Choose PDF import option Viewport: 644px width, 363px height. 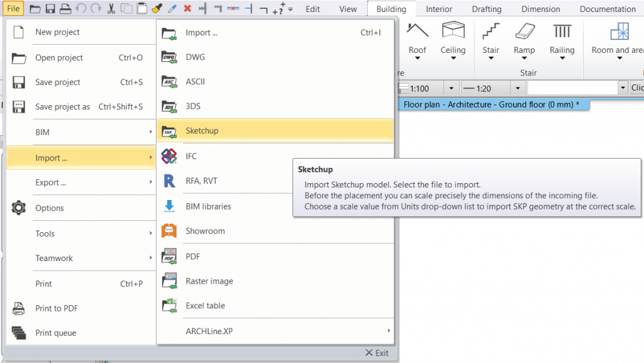(x=275, y=256)
